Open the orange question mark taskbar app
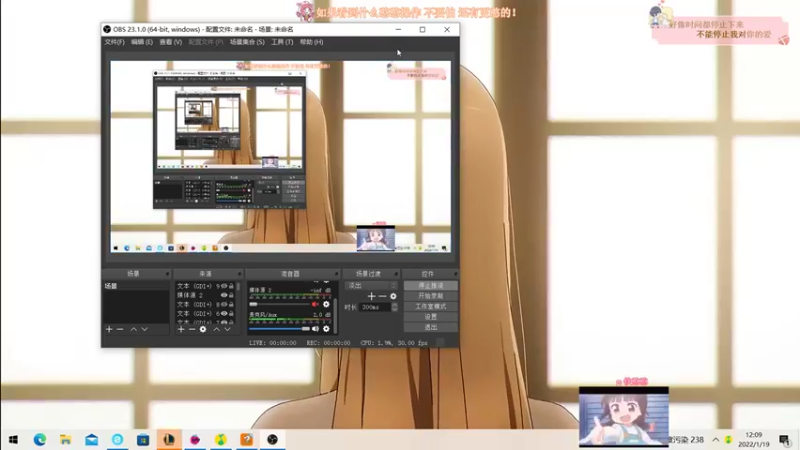Viewport: 800px width, 450px height. click(x=246, y=439)
